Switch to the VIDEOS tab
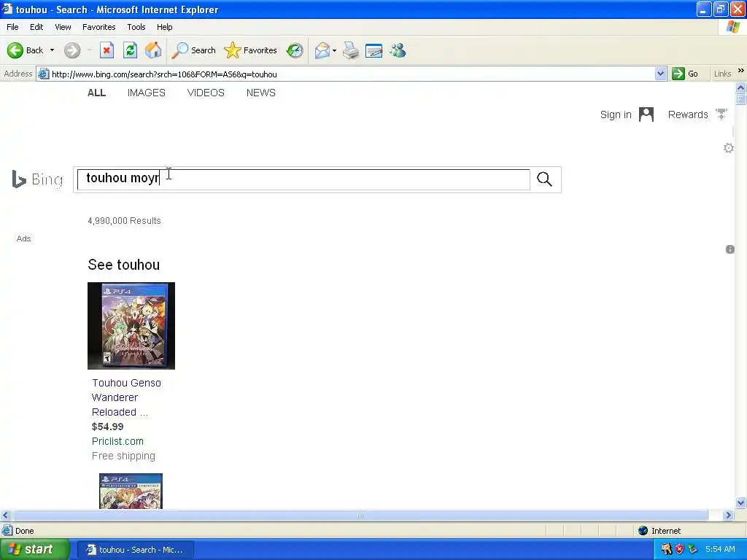 pyautogui.click(x=206, y=93)
